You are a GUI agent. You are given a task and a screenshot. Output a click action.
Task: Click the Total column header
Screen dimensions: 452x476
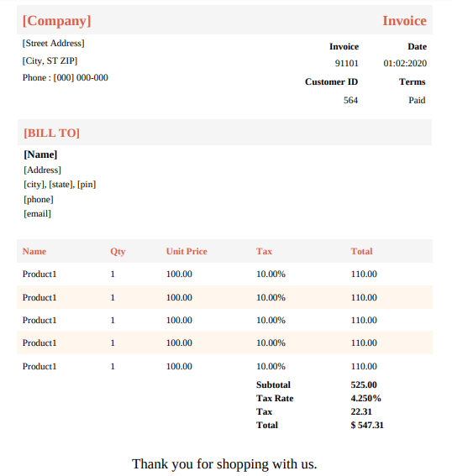pos(361,251)
